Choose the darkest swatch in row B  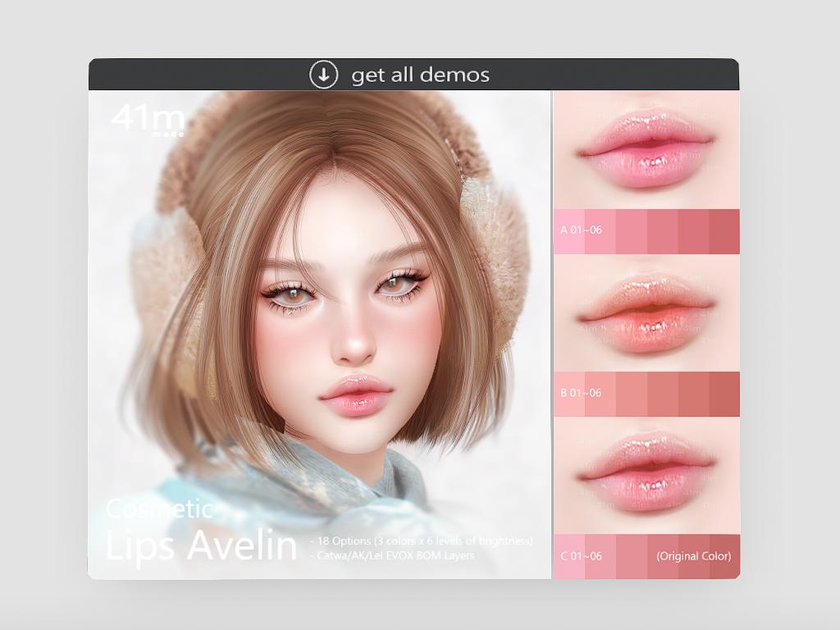click(724, 393)
